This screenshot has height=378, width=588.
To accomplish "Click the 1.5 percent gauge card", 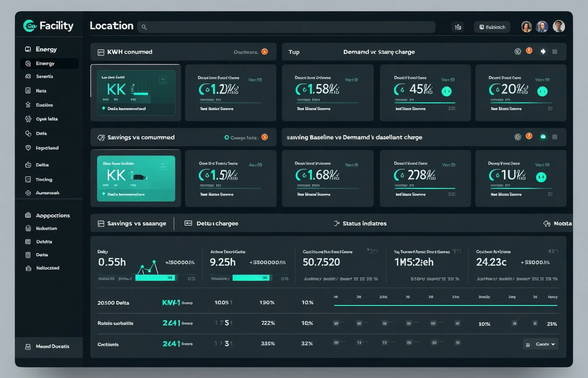I will (231, 178).
